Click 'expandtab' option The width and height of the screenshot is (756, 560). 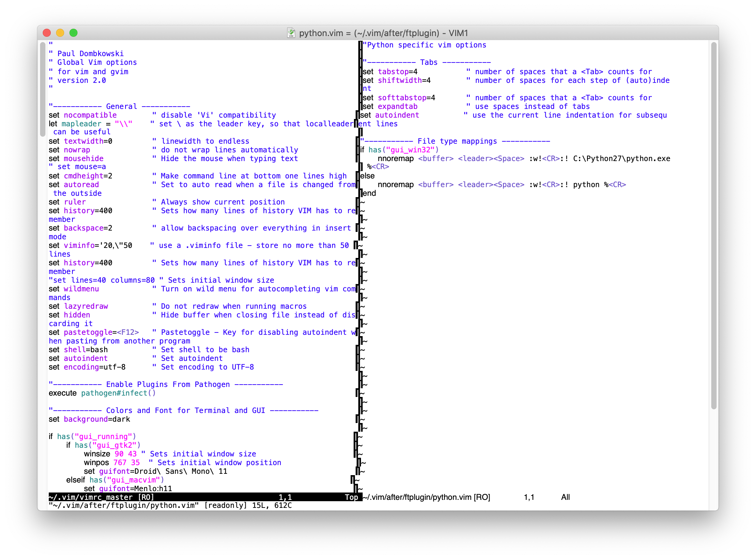(398, 107)
